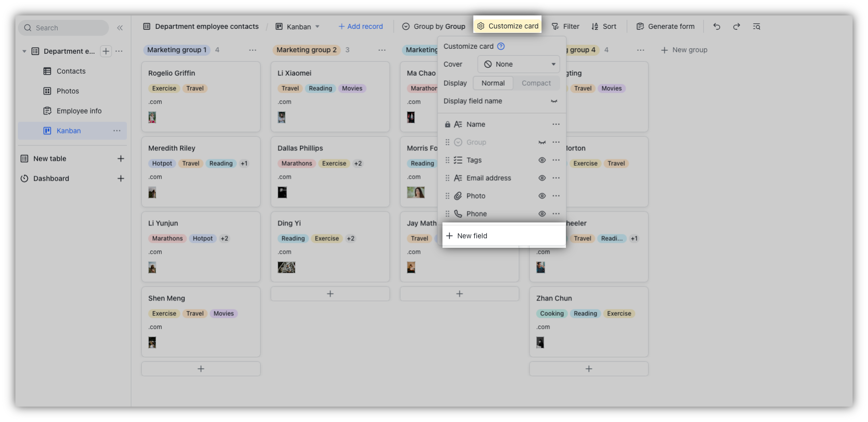Show the hidden Group field
Viewport: 868px width, 422px height.
[x=542, y=142]
